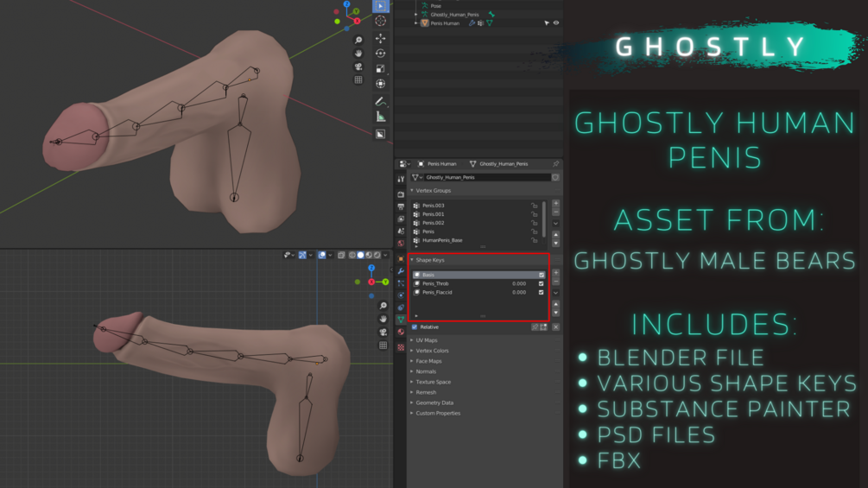Toggle the Basis shape key checkbox

[542, 275]
